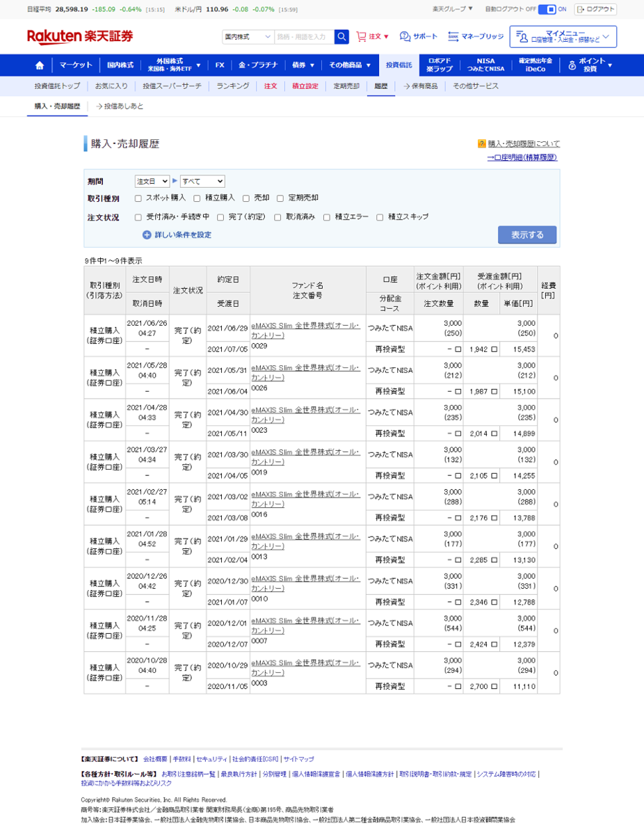This screenshot has width=644, height=835.
Task: Open the 国内株式 search category dropdown
Action: pos(248,37)
